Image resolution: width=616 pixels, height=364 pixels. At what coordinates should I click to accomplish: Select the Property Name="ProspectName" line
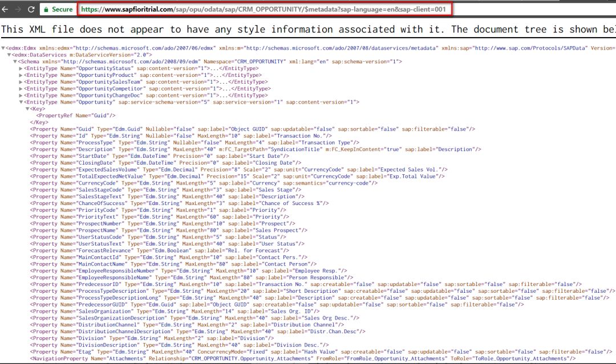pyautogui.click(x=169, y=230)
